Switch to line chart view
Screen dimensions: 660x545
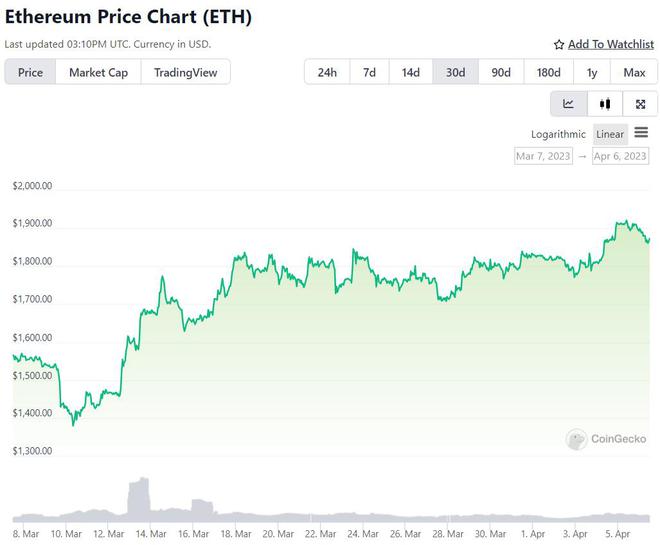point(568,104)
